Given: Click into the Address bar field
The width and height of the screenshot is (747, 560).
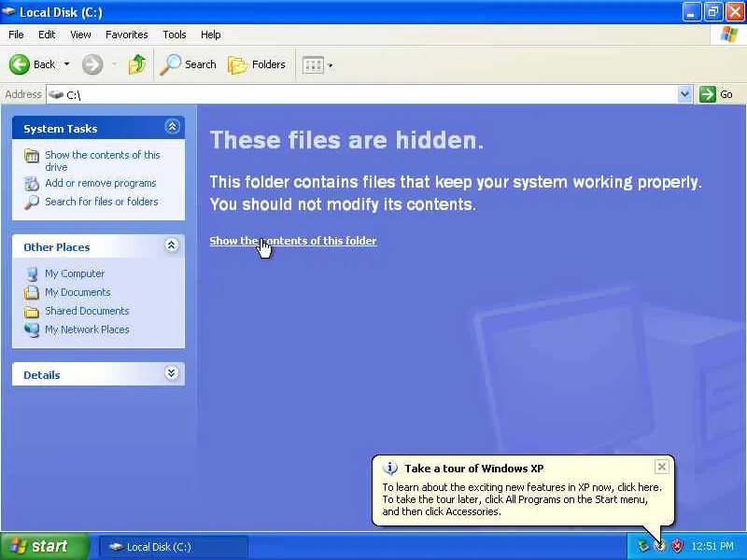Looking at the screenshot, I should coord(362,95).
